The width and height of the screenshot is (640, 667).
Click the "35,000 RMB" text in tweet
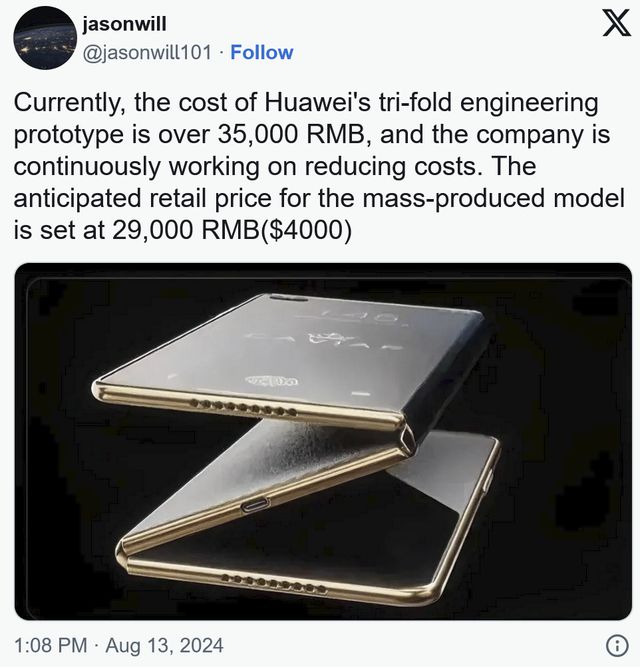[x=291, y=134]
